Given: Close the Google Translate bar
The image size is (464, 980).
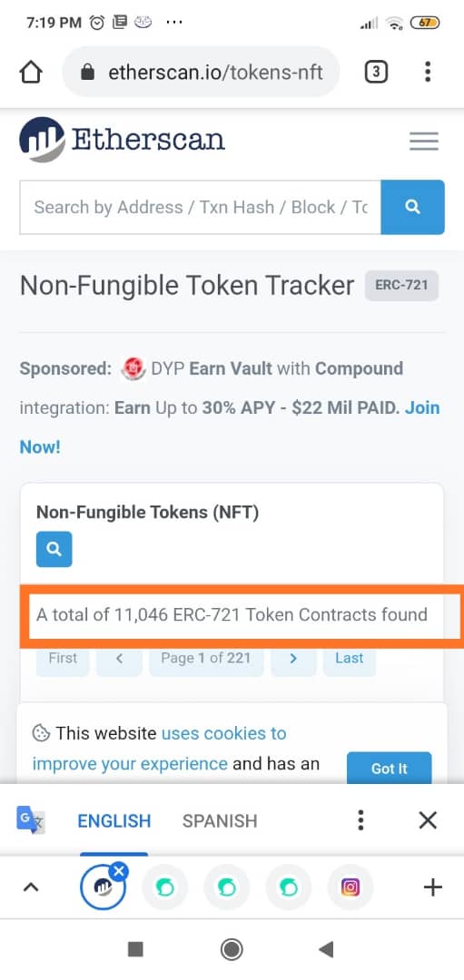Looking at the screenshot, I should [428, 820].
